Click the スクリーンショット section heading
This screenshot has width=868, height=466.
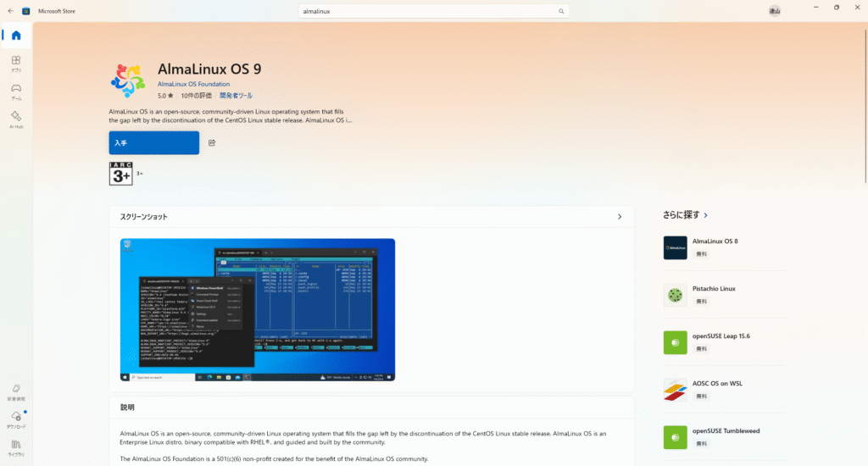[143, 217]
